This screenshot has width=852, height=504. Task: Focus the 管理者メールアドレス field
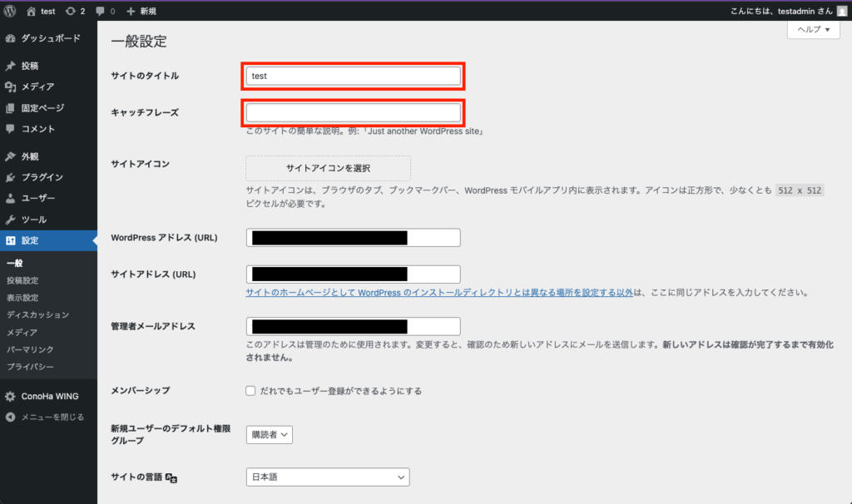[x=353, y=326]
